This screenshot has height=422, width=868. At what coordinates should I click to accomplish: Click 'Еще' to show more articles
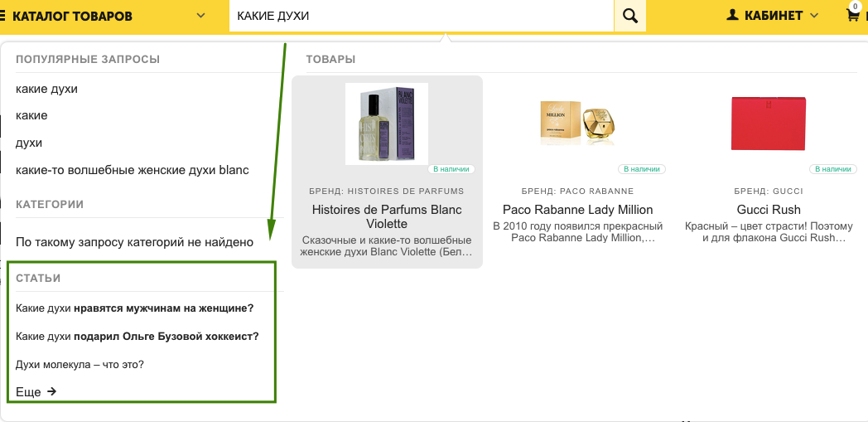pos(28,392)
